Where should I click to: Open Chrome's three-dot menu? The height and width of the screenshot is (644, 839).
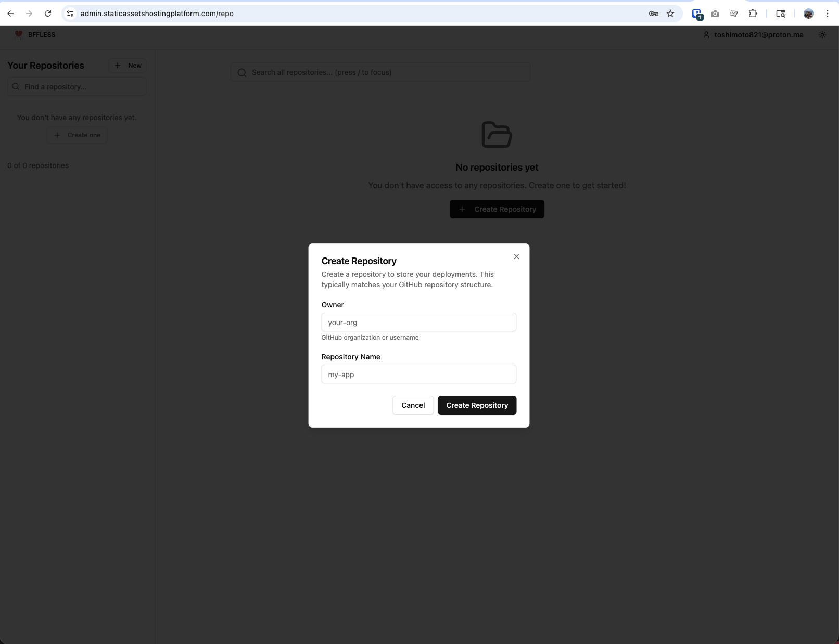pos(827,14)
